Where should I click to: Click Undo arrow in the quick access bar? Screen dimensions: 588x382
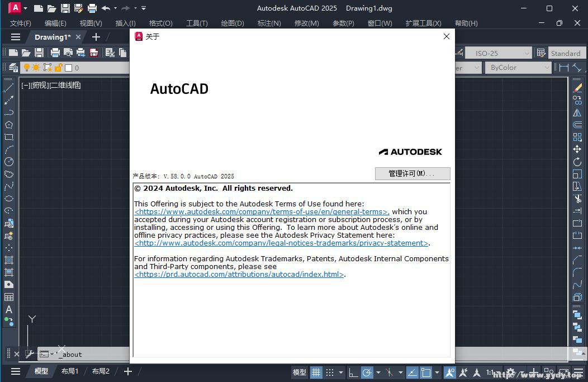(106, 8)
